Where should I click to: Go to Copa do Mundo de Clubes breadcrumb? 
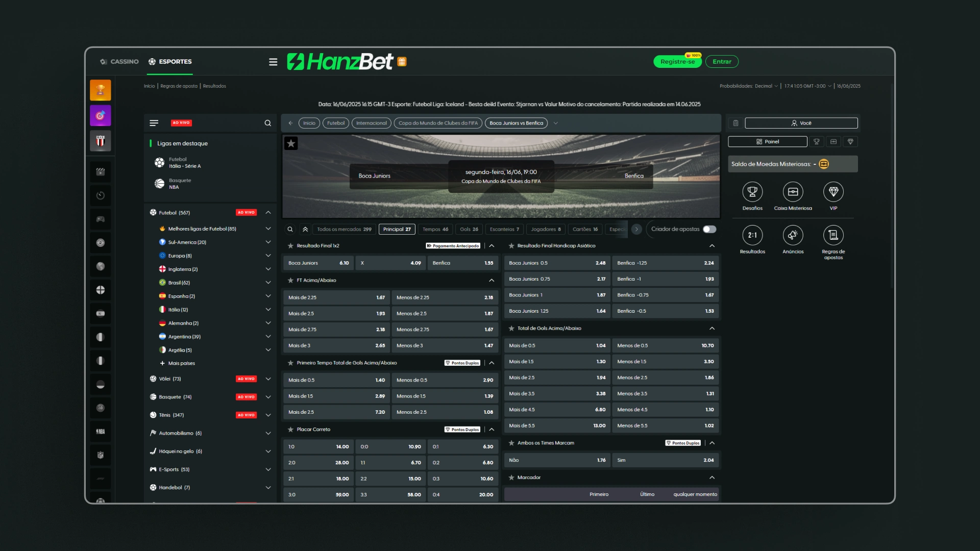click(x=438, y=123)
